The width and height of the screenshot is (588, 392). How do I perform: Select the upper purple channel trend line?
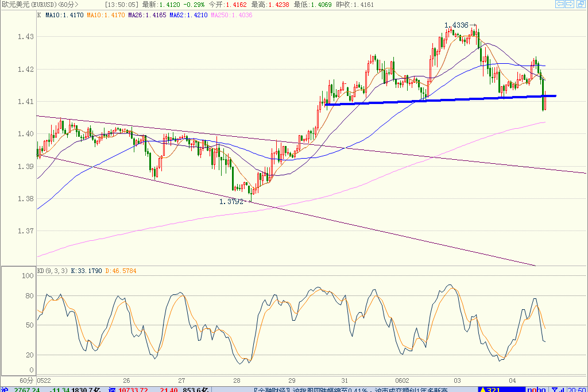(x=311, y=145)
